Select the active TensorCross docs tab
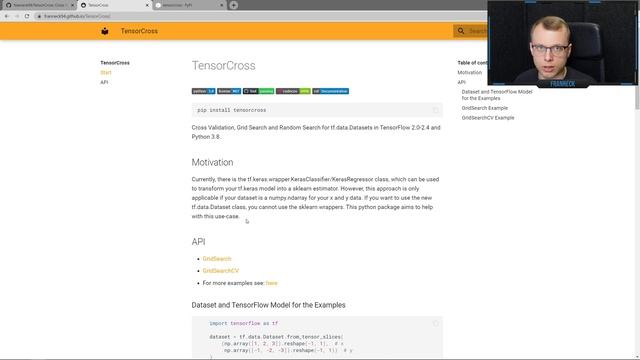This screenshot has width=640, height=360. point(114,5)
